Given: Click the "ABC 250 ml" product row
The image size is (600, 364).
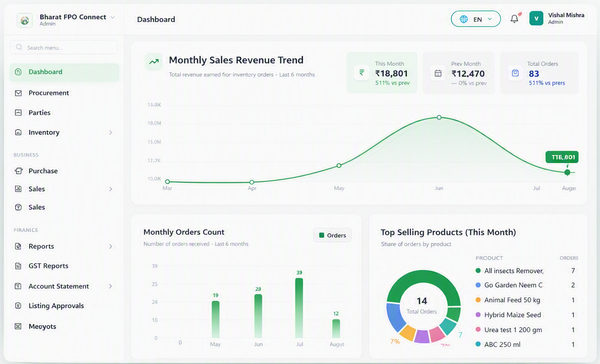Looking at the screenshot, I should (x=526, y=345).
